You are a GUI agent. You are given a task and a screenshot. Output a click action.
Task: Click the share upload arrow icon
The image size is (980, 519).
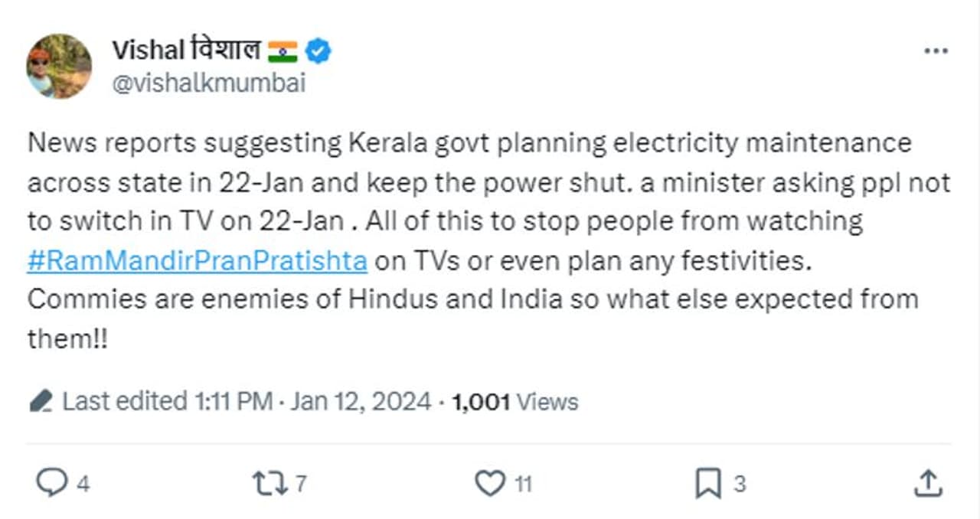point(927,483)
